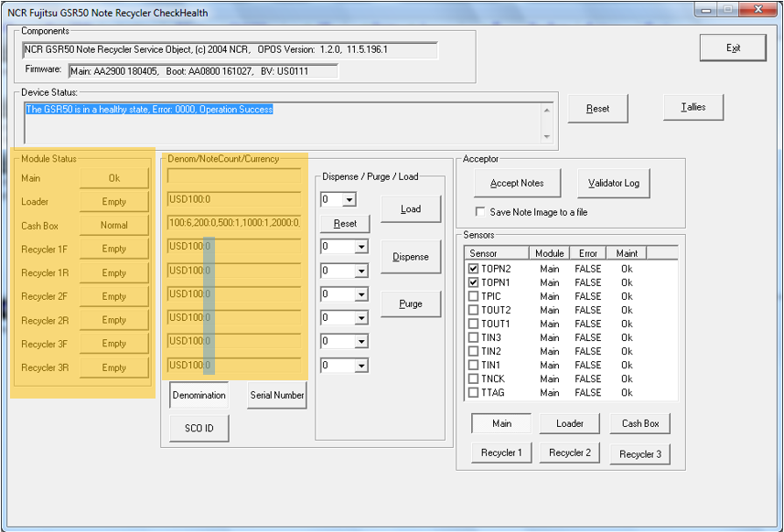Click the Module column header
The image size is (784, 532).
550,253
